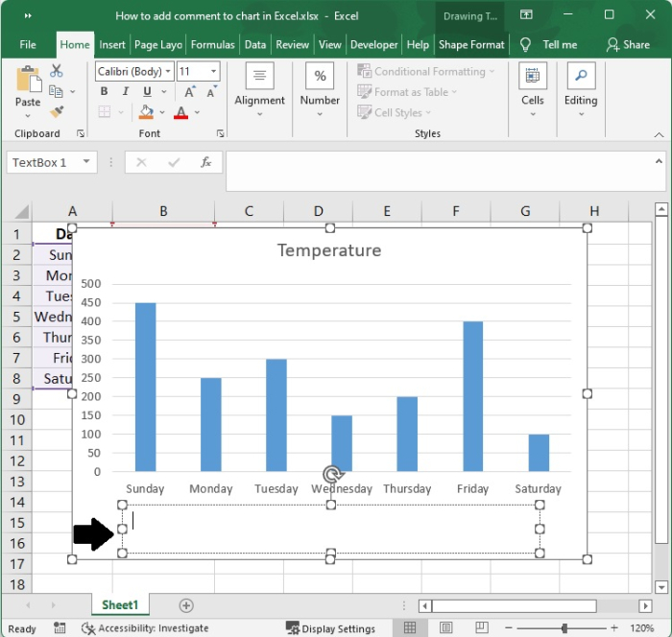
Task: Click the red font color swatch
Action: (182, 112)
